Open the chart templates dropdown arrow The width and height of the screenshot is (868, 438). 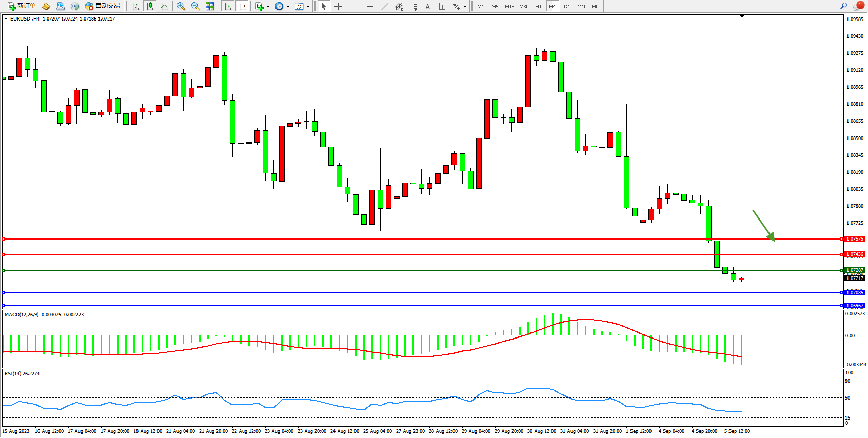coord(308,7)
